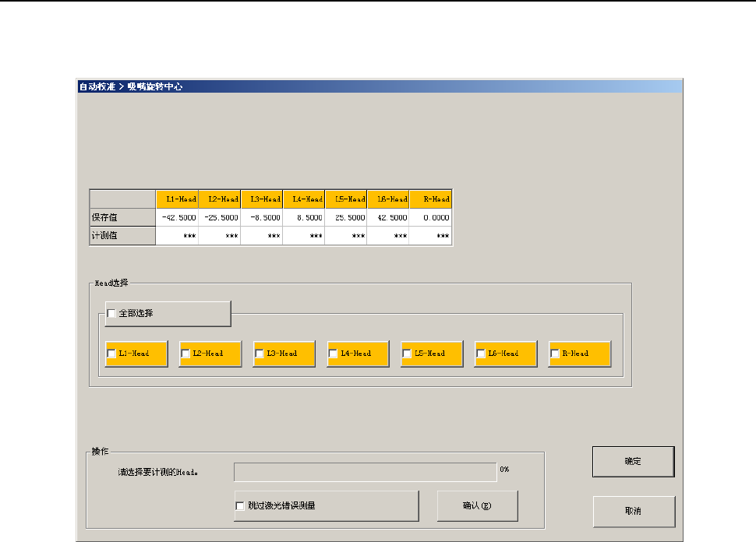
Task: Enable the 全部选择 checkbox
Action: 111,313
